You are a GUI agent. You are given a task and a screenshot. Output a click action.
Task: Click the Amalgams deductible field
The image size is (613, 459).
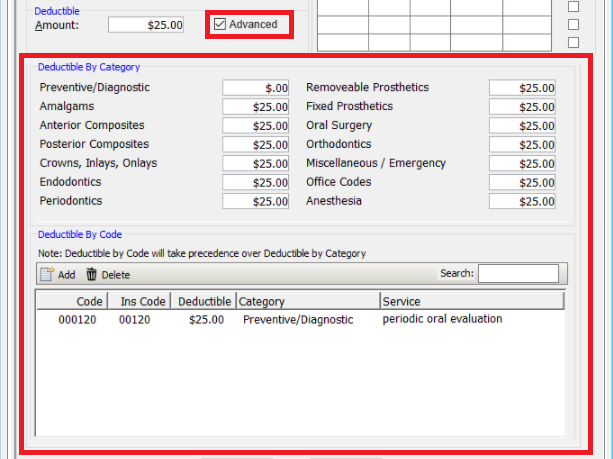click(x=256, y=107)
